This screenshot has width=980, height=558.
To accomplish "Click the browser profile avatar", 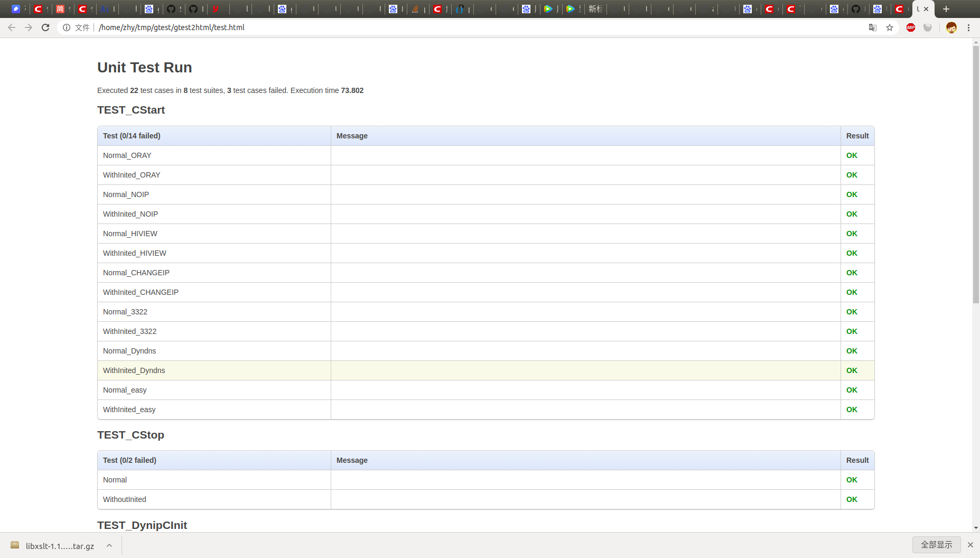I will click(x=951, y=27).
